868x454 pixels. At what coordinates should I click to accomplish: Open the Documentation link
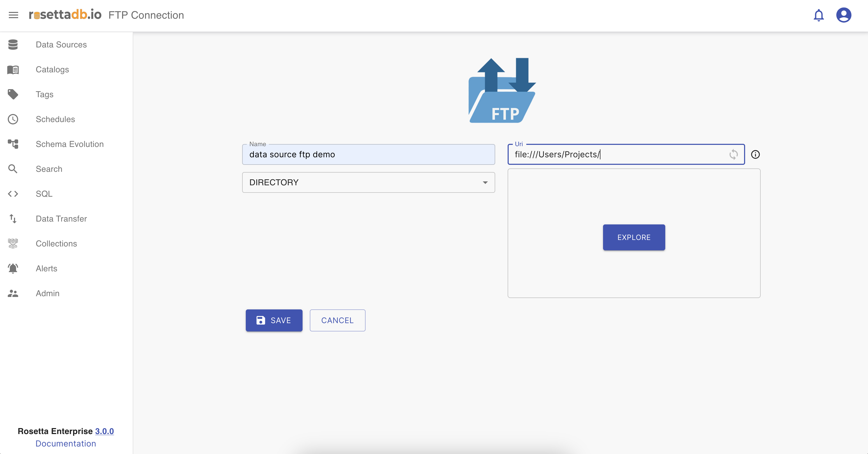tap(66, 444)
